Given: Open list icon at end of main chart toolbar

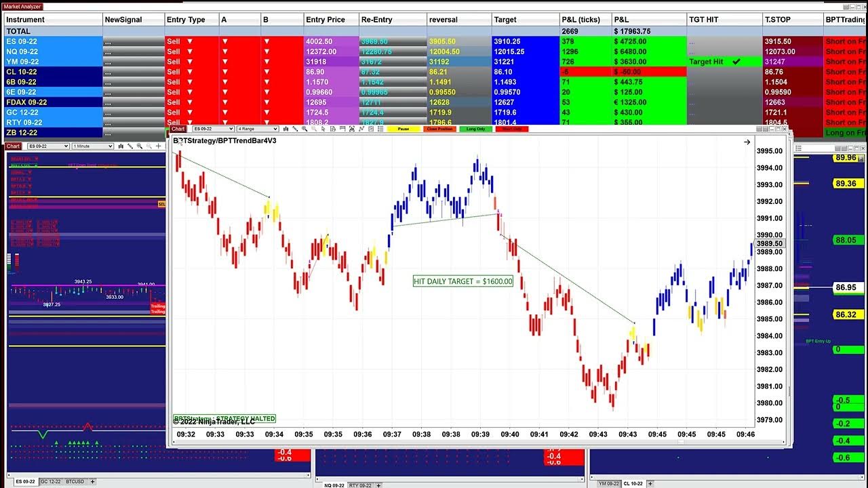Looking at the screenshot, I should pos(380,129).
